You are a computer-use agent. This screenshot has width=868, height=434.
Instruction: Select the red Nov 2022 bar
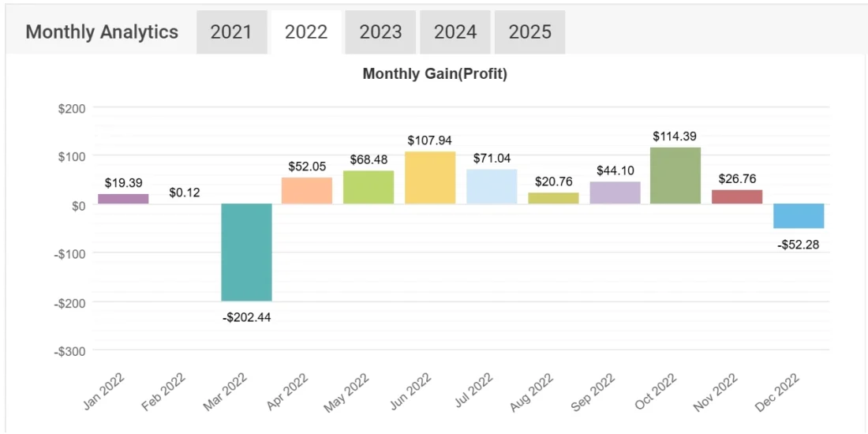click(737, 196)
